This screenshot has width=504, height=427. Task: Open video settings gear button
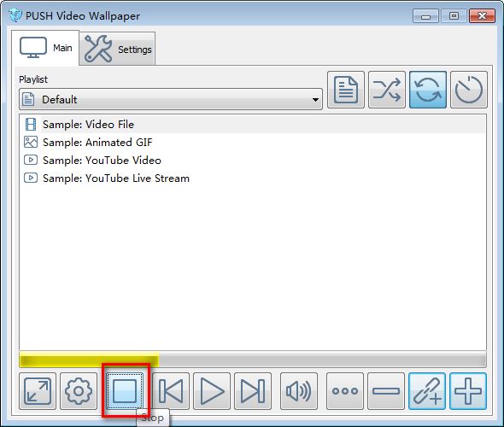(x=79, y=391)
